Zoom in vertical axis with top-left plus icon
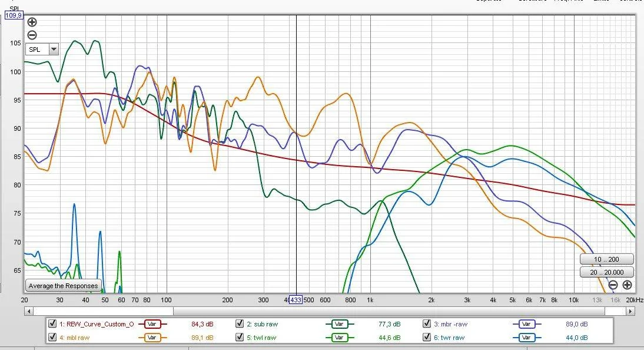Screen dimensions: 644x350 (32, 22)
